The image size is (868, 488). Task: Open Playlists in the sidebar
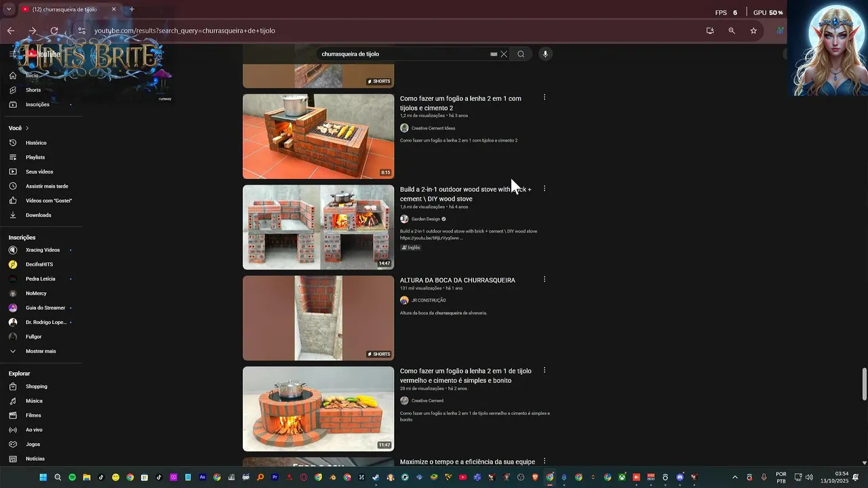tap(35, 157)
